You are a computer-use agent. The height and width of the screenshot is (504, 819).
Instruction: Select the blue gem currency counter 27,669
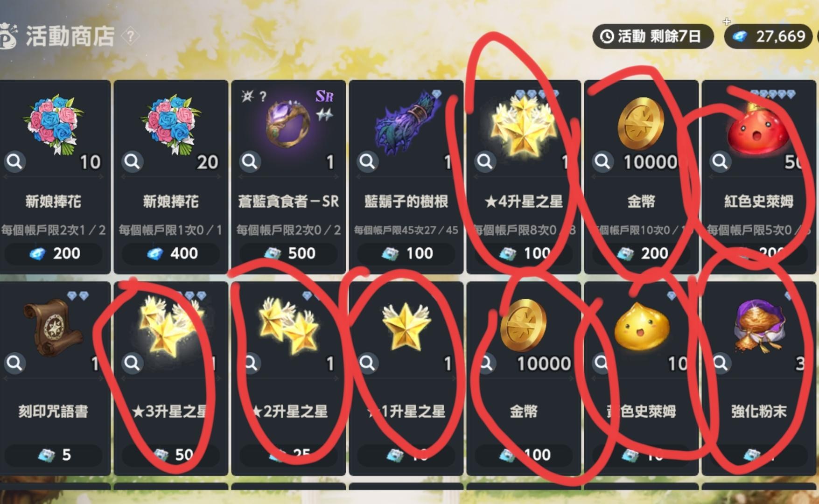pos(769,36)
